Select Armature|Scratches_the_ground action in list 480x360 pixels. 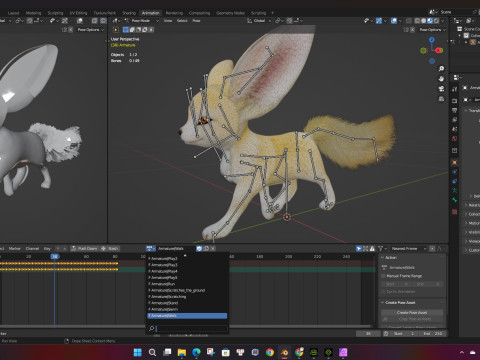pyautogui.click(x=187, y=290)
